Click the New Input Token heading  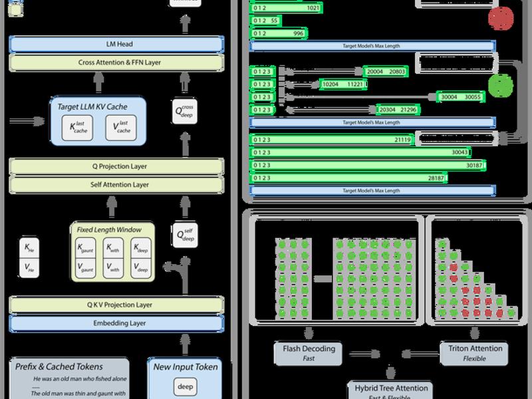click(x=186, y=367)
